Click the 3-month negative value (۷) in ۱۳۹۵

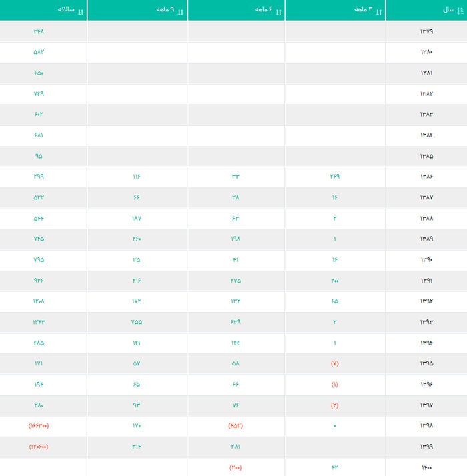pyautogui.click(x=335, y=364)
